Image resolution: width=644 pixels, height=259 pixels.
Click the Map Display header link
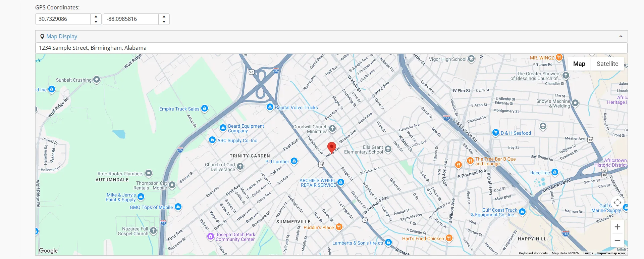coord(62,36)
